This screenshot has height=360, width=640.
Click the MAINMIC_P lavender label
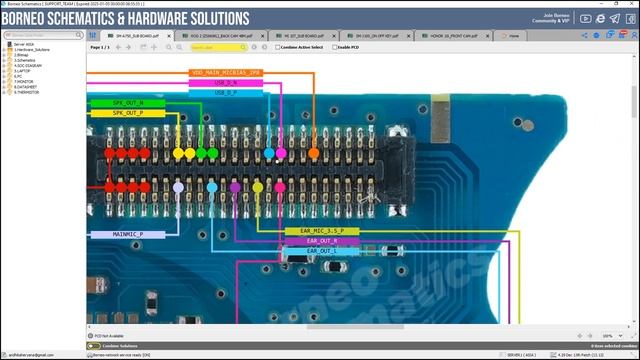(128, 235)
